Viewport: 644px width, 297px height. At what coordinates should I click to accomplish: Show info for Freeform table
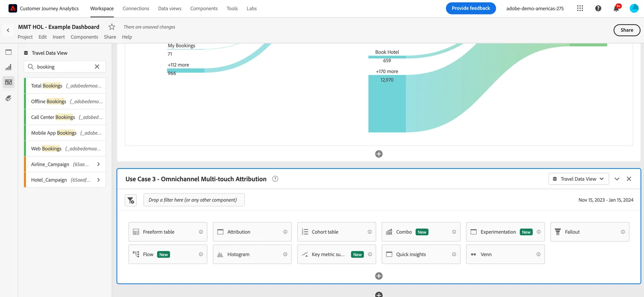(201, 232)
